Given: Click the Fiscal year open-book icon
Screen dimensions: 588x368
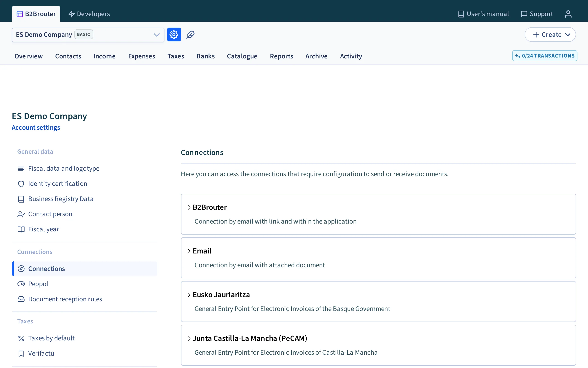Looking at the screenshot, I should (x=21, y=229).
